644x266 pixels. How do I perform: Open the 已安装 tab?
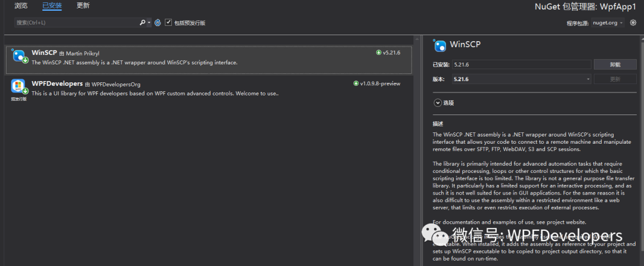[x=52, y=6]
